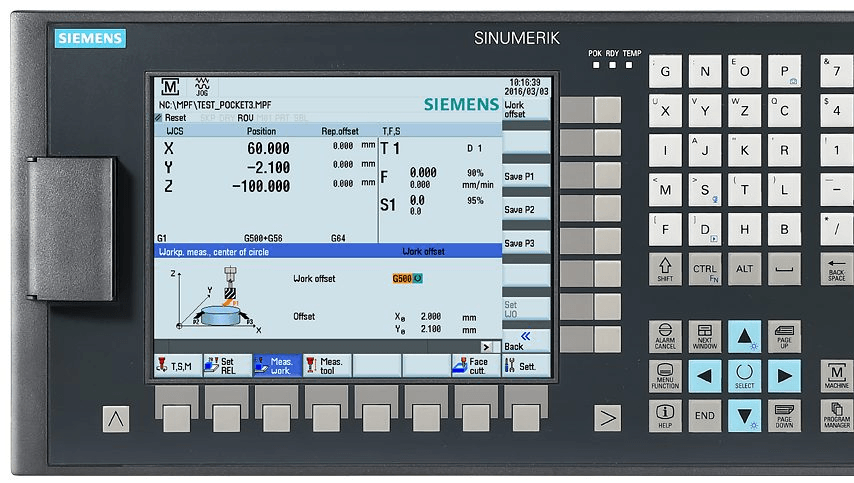
Task: Choose the Set REL softkey
Action: coord(228,365)
